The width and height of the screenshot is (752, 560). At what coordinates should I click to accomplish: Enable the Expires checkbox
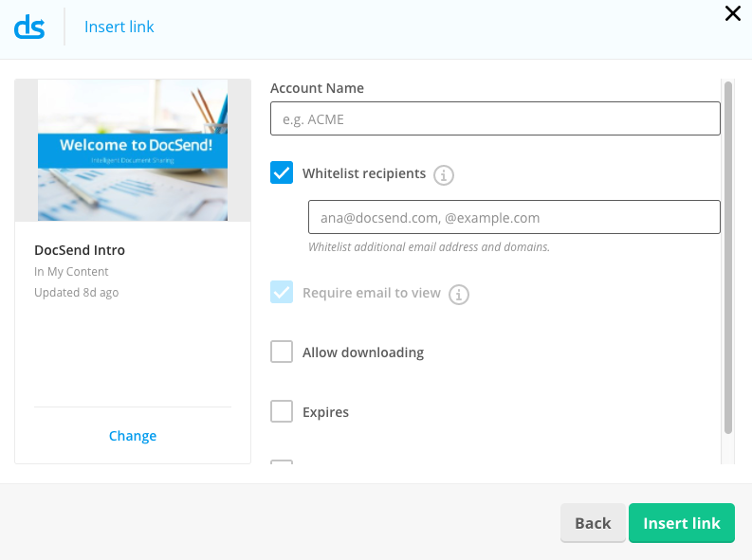coord(282,411)
